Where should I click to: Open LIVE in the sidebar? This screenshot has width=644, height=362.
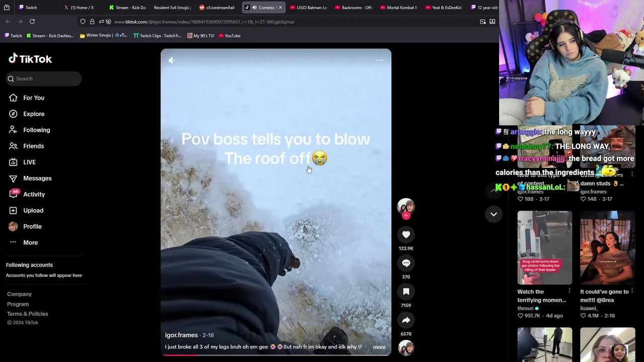[x=29, y=162]
